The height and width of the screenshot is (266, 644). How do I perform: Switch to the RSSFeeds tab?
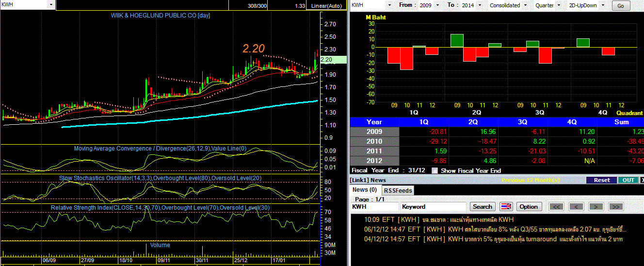[398, 190]
